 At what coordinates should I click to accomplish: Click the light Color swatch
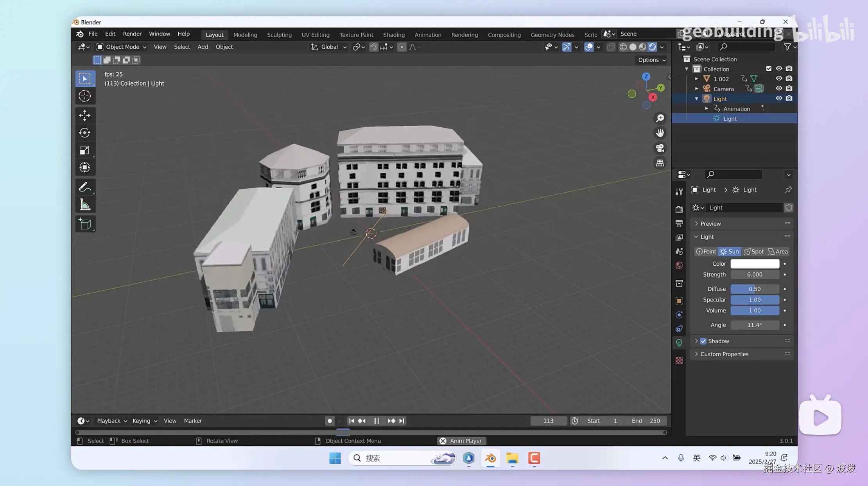coord(755,264)
